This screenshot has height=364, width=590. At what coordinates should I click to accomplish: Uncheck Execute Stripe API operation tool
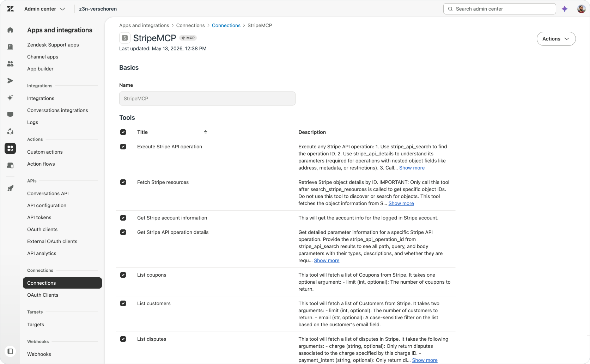pos(123,147)
